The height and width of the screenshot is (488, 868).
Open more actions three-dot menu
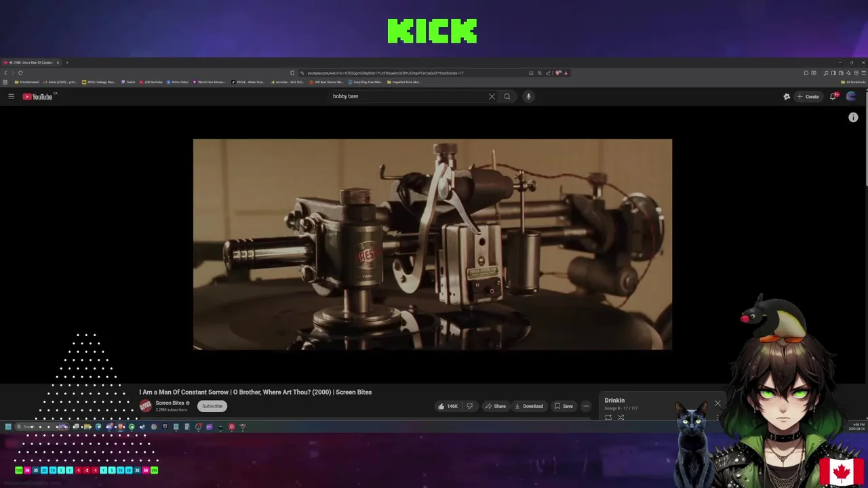click(586, 406)
